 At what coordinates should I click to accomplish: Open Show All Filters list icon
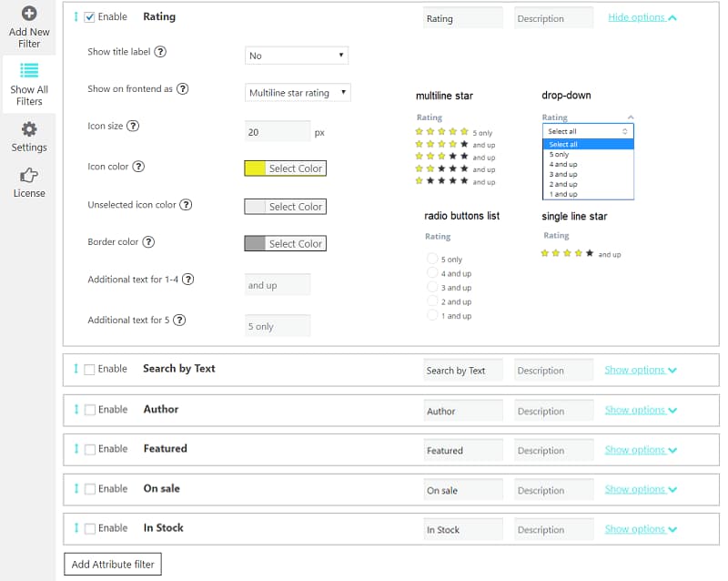click(29, 71)
